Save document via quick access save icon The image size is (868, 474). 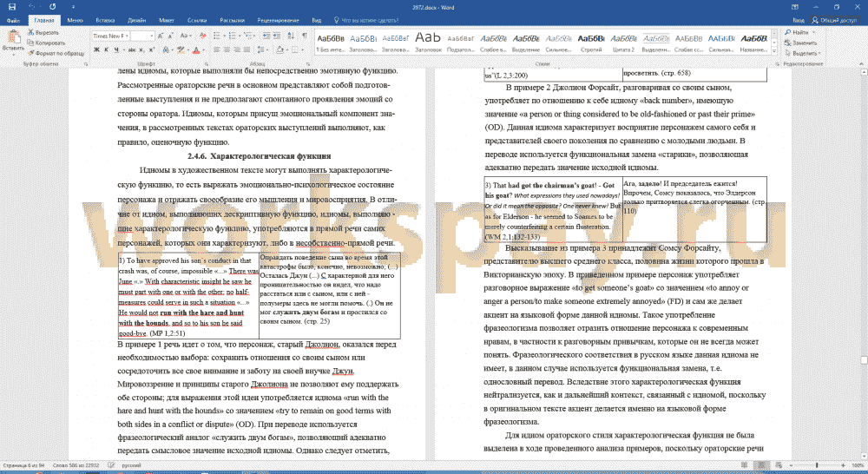click(11, 7)
